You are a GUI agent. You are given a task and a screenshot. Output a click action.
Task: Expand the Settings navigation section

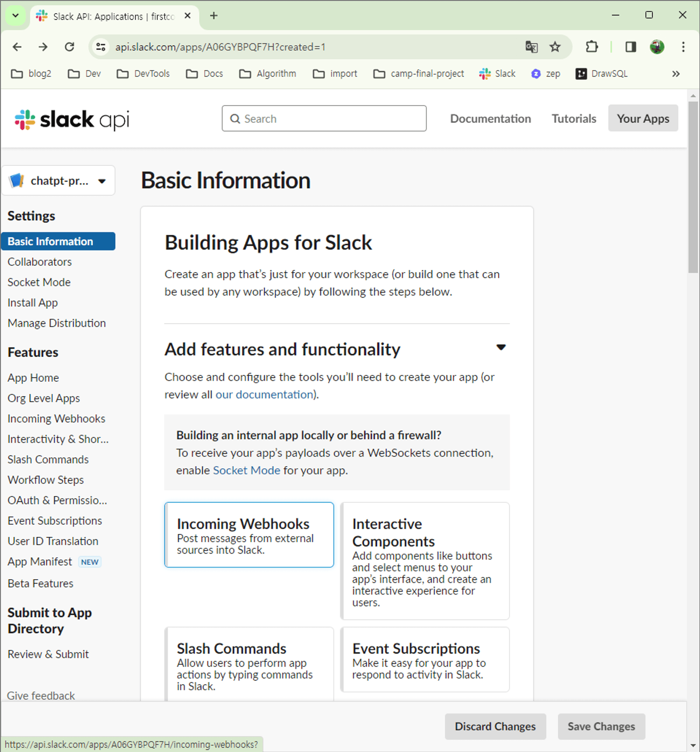pos(31,215)
